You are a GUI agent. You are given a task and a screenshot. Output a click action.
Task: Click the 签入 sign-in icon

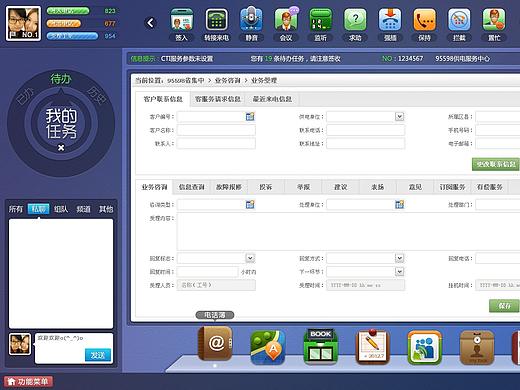point(182,20)
